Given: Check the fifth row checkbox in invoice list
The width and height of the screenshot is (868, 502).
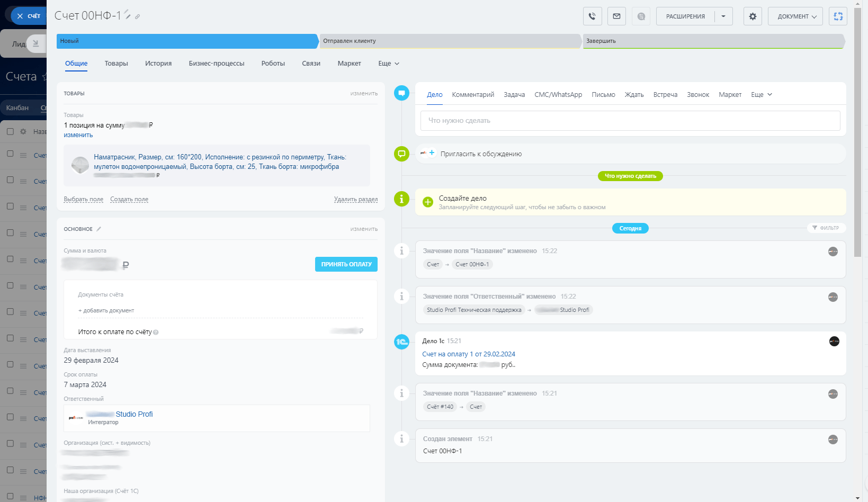Looking at the screenshot, I should [x=10, y=259].
